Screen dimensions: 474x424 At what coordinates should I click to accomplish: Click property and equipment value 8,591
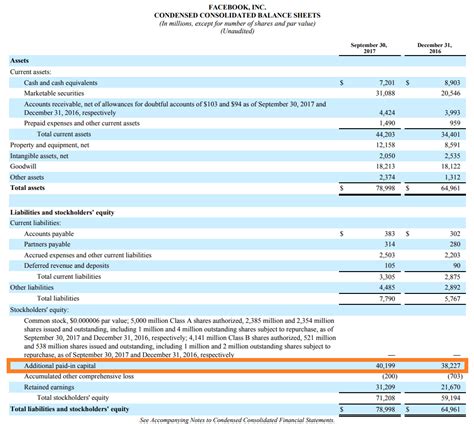[452, 145]
